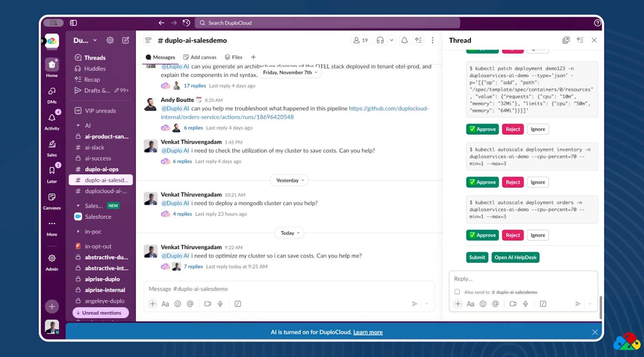Open Drafts & sent in sidebar
Viewport: 644px width, 357px height.
pos(101,90)
